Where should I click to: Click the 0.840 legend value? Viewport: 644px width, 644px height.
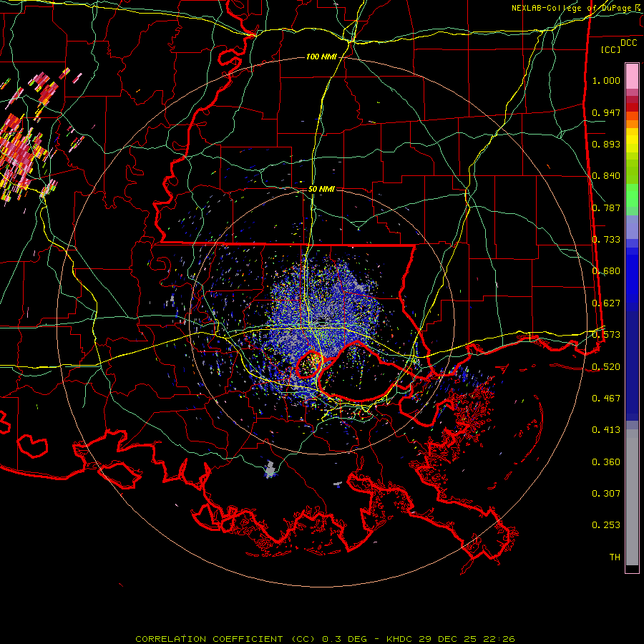[x=606, y=176]
